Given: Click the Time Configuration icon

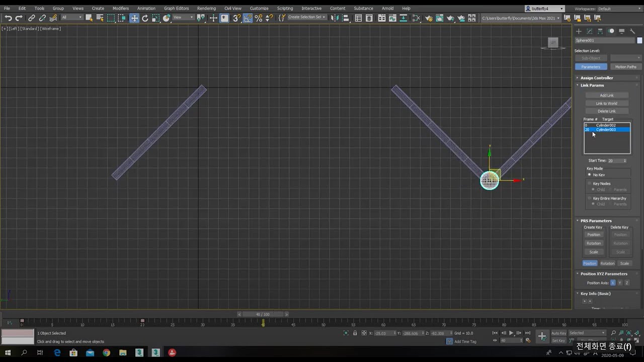Looking at the screenshot, I should pos(528,340).
